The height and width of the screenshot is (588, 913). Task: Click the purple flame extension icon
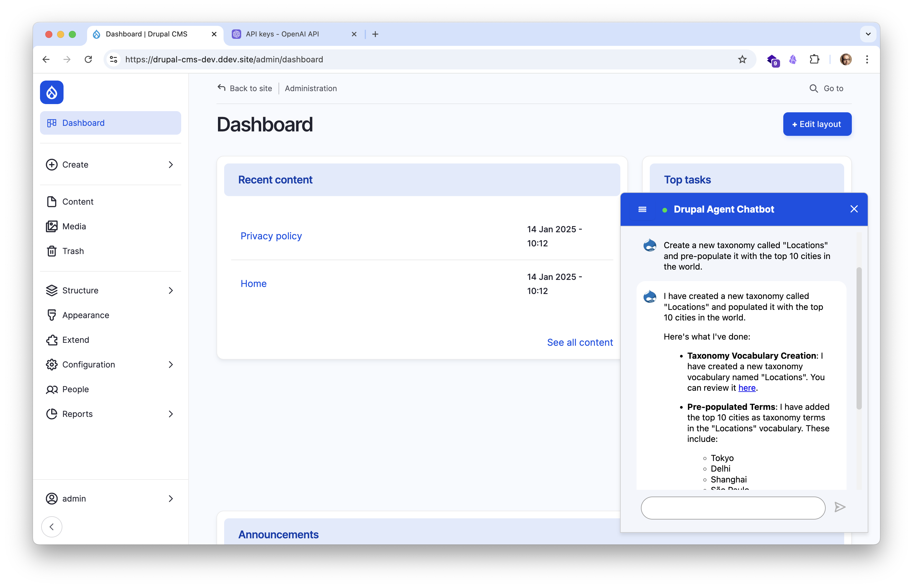[793, 59]
